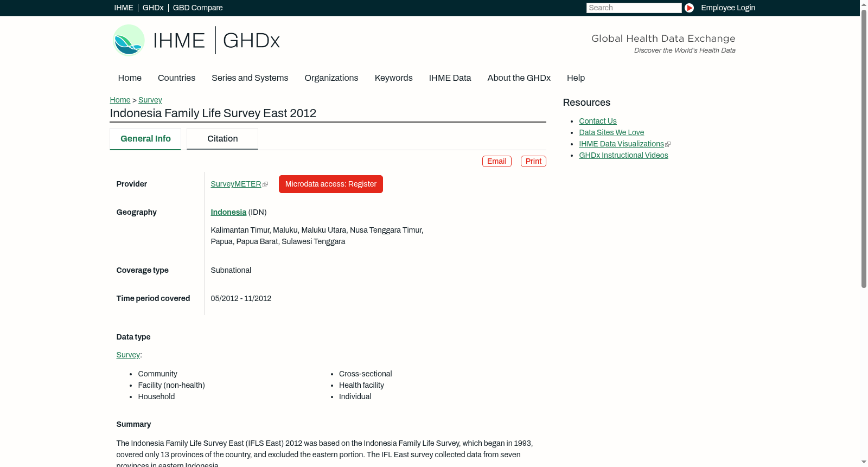Click the IHME GHDx logo
The height and width of the screenshot is (467, 868).
(x=196, y=40)
